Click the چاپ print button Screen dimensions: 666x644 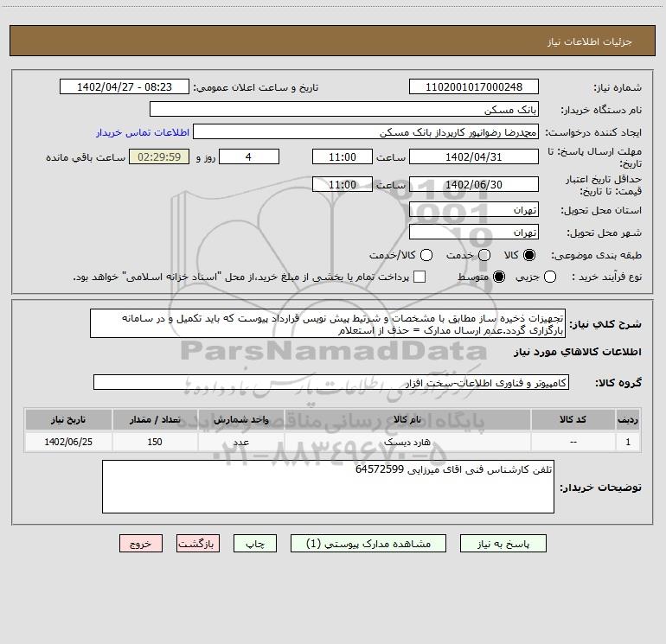[x=255, y=544]
